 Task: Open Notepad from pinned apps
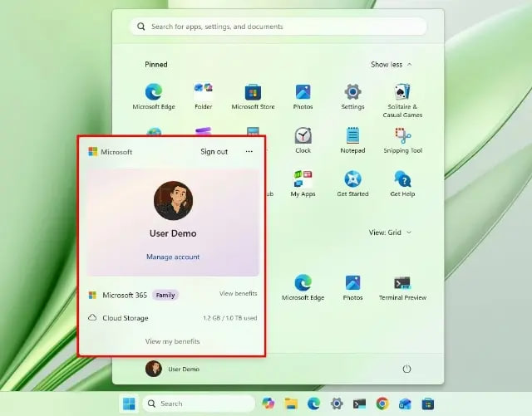(352, 140)
